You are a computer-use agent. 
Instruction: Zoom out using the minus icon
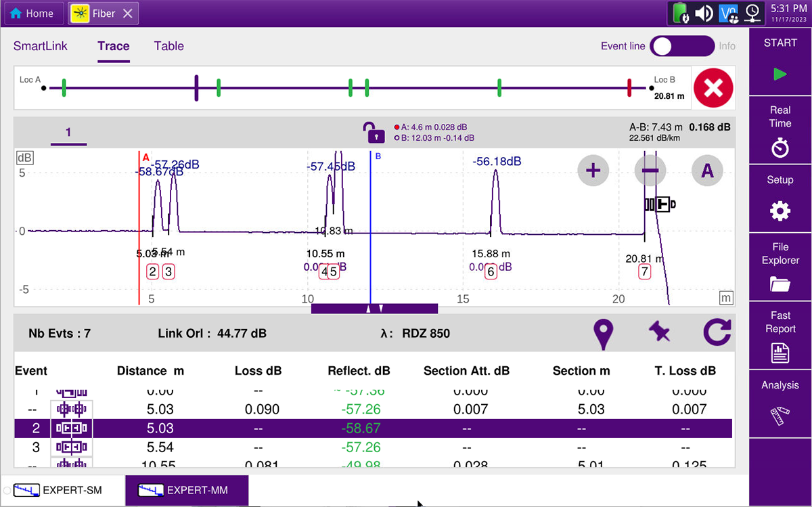point(650,171)
